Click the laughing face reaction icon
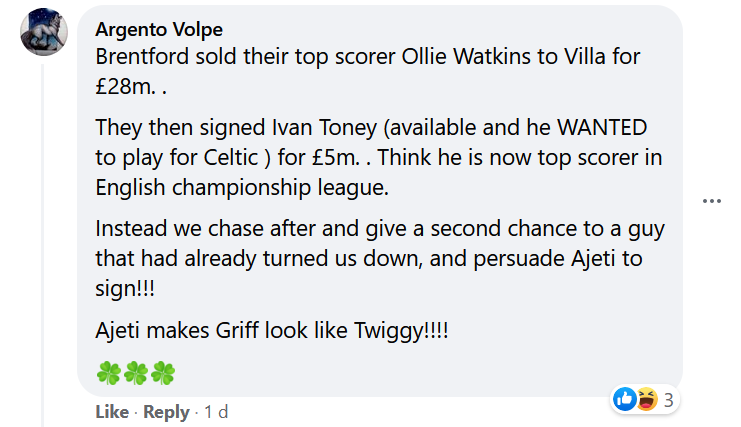The image size is (741, 427). pyautogui.click(x=646, y=400)
